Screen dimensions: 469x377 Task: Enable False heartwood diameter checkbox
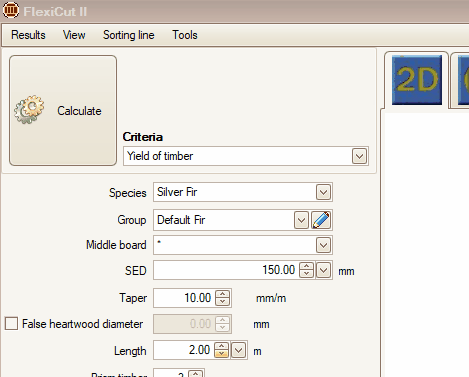pyautogui.click(x=11, y=324)
